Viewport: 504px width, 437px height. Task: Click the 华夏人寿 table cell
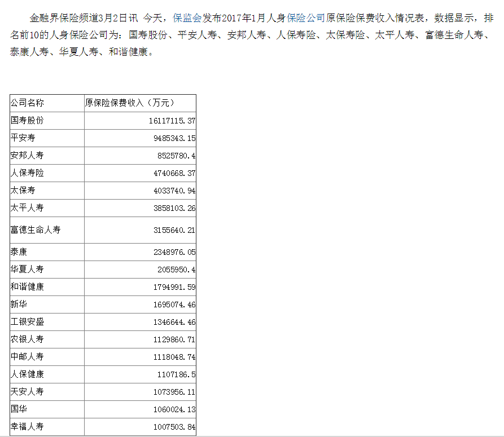[47, 270]
